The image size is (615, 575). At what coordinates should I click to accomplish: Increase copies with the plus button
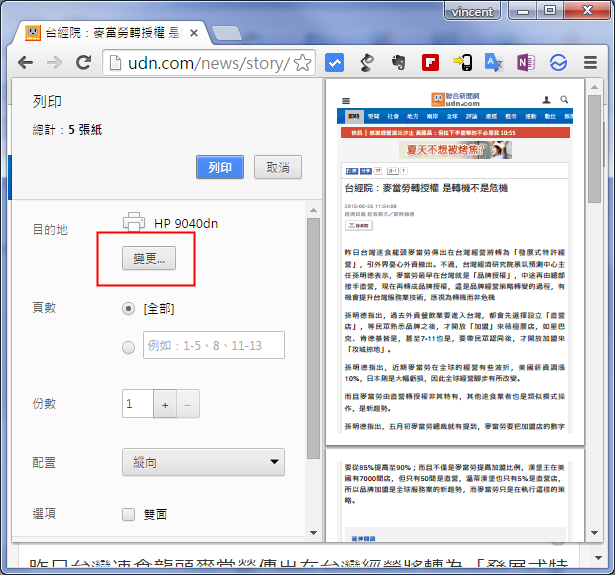point(165,404)
